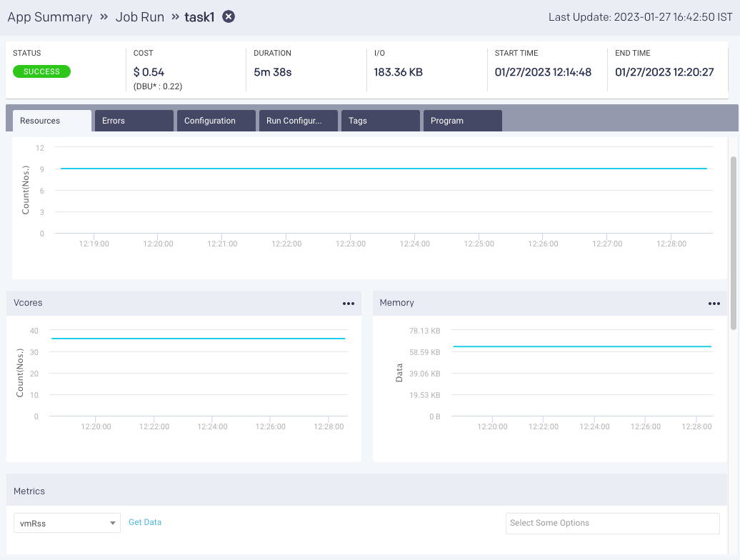The image size is (740, 560).
Task: Switch to the Errors tab
Action: coord(134,121)
